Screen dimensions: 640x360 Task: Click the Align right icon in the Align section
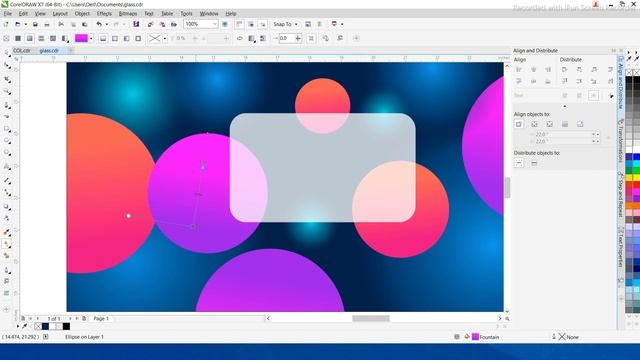tap(548, 70)
